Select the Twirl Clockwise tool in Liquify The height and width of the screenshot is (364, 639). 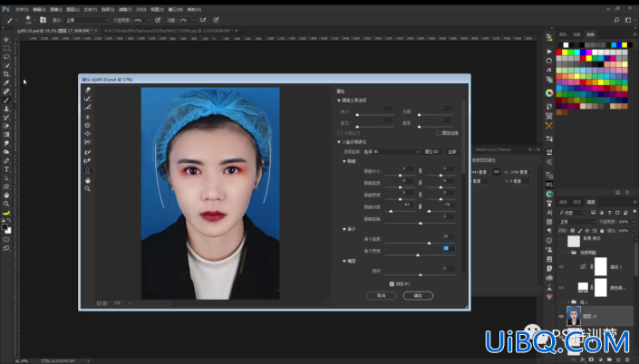(88, 117)
